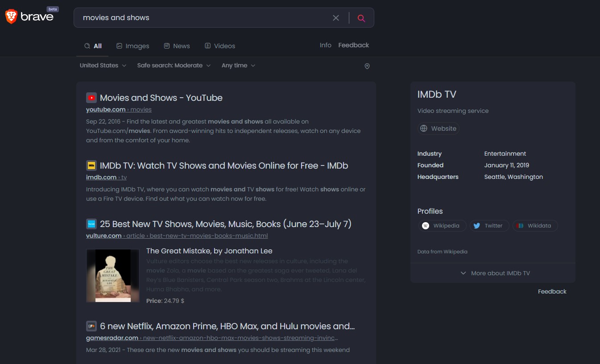600x364 pixels.
Task: Open IMDb TV: Watch TV Shows result
Action: tap(224, 165)
